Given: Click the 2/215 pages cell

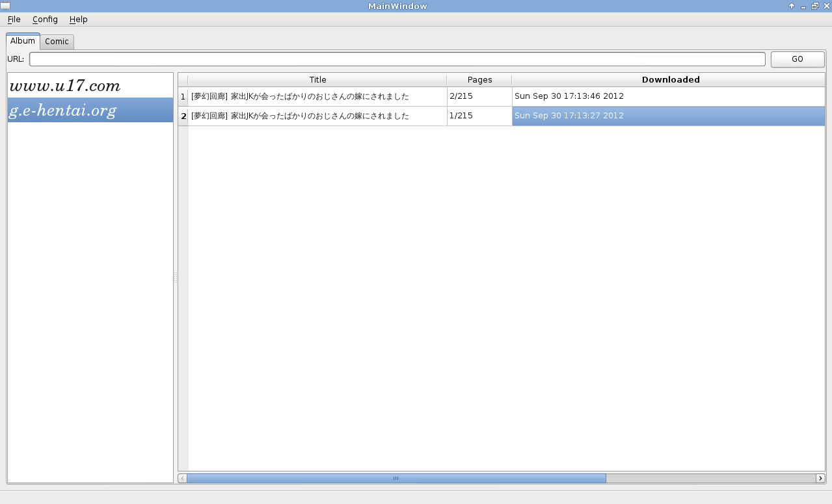Looking at the screenshot, I should pyautogui.click(x=479, y=96).
